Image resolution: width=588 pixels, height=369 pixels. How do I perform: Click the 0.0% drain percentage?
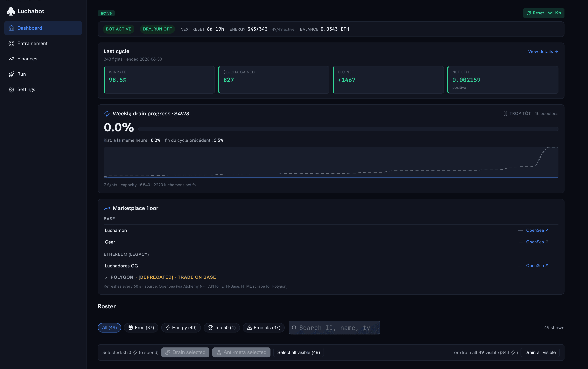tap(119, 127)
